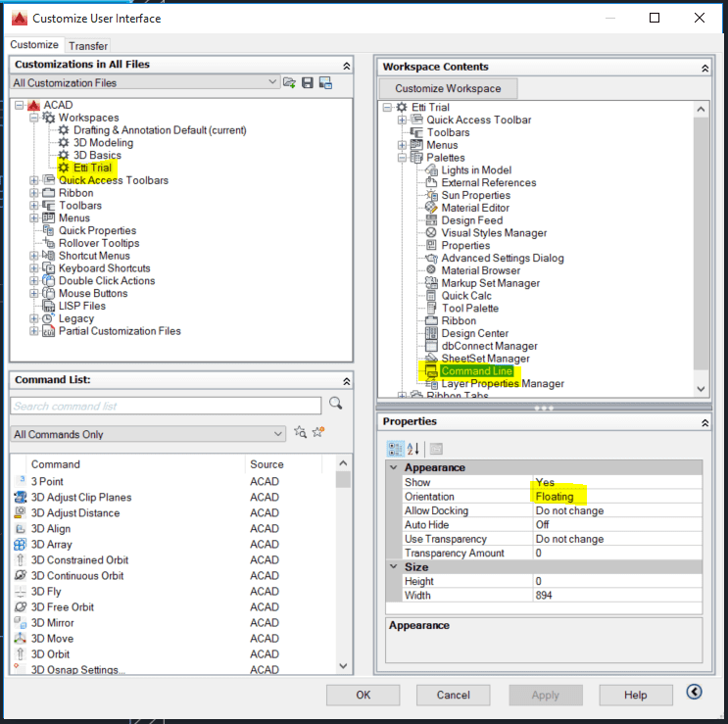This screenshot has width=728, height=724.
Task: Click the Design Center palette icon
Action: [x=431, y=333]
